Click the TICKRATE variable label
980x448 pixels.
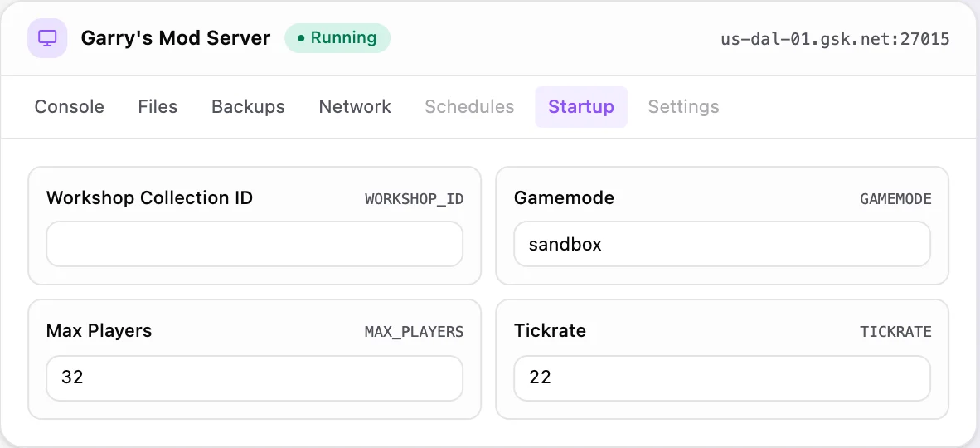[x=895, y=332]
